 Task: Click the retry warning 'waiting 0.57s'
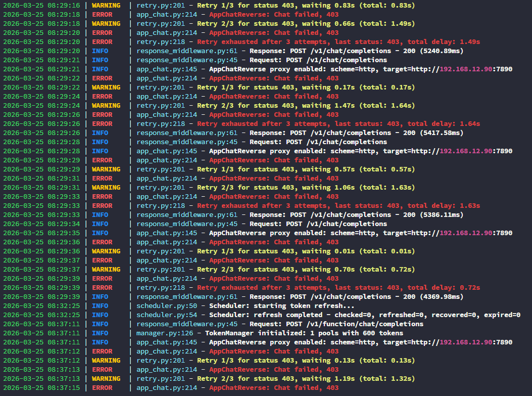click(306, 169)
